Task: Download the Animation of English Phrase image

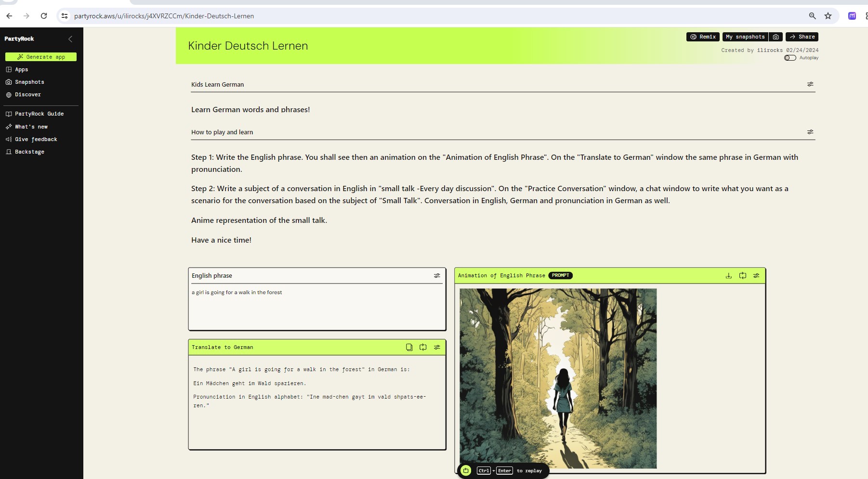Action: tap(728, 276)
